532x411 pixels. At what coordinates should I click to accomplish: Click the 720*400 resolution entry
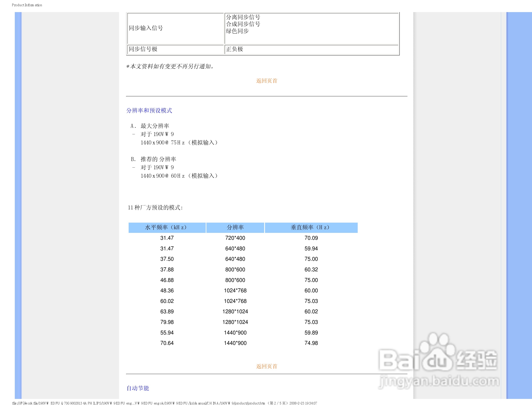tap(235, 238)
